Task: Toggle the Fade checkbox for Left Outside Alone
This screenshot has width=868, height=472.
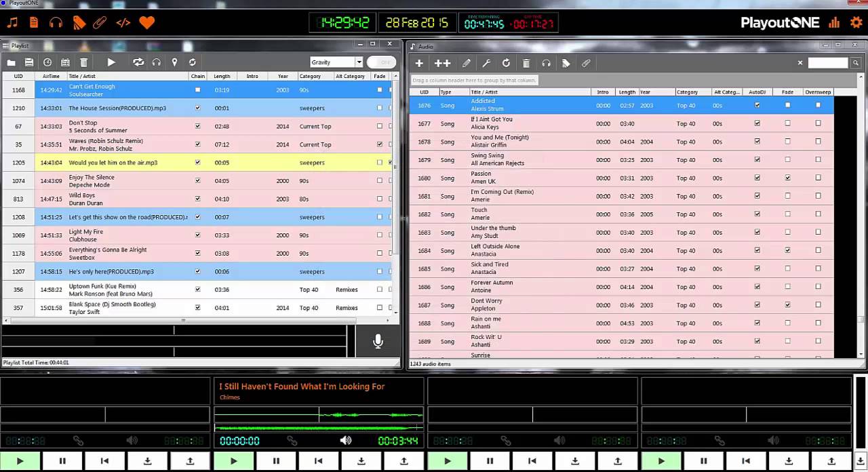Action: [787, 250]
